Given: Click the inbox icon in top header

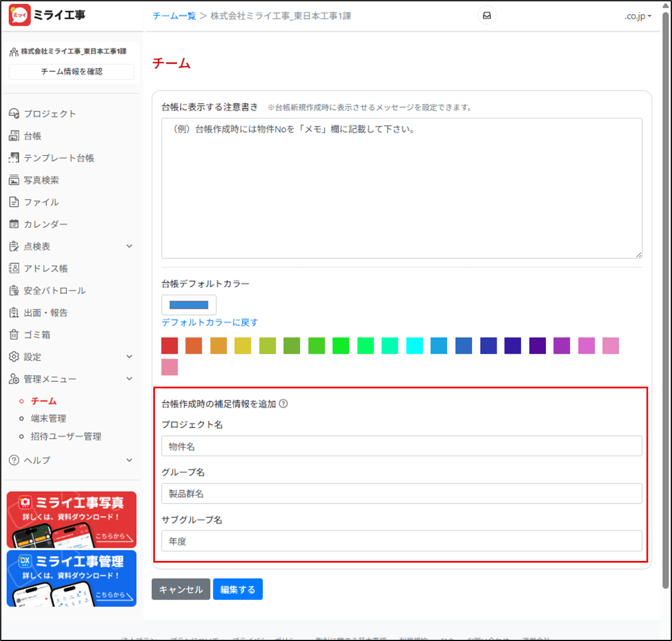Looking at the screenshot, I should 486,15.
